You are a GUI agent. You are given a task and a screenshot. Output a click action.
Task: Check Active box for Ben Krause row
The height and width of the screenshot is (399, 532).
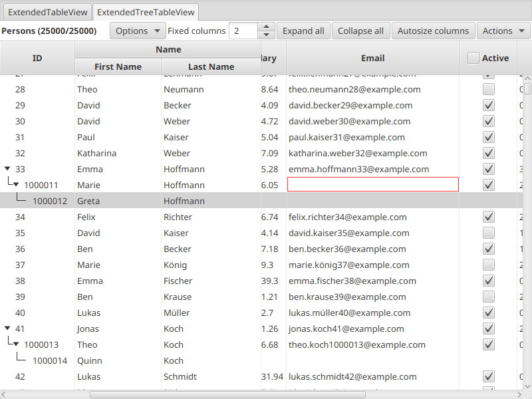[489, 297]
